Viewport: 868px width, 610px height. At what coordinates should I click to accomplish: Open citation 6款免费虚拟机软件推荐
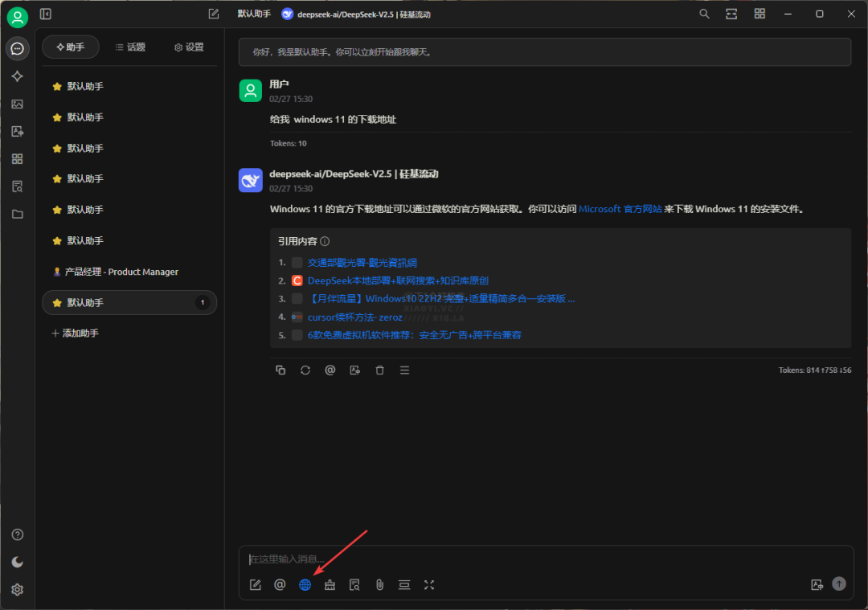414,335
